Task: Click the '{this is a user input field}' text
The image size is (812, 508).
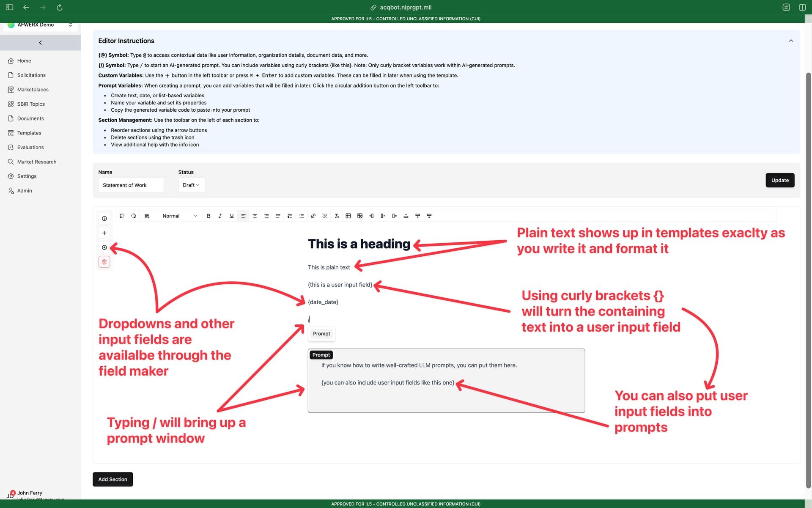Action: tap(340, 285)
